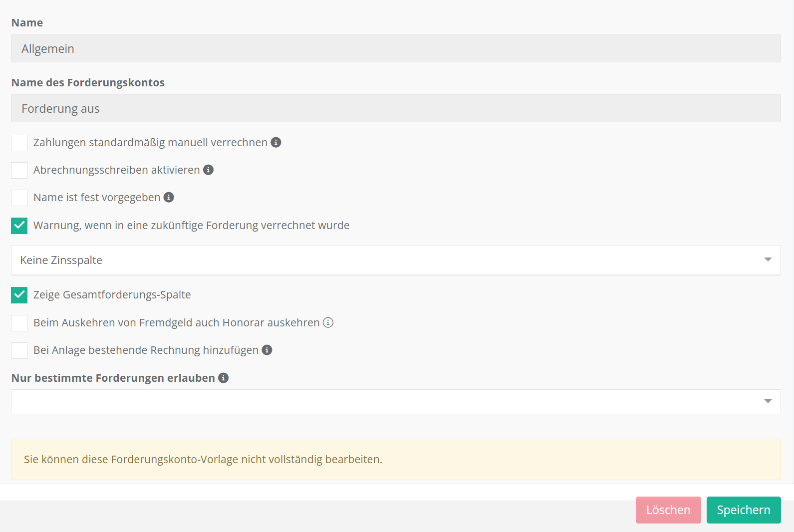Disable 'Zeige Gesamtforderungs-Spalte' checkbox
The image size is (794, 532).
19,295
